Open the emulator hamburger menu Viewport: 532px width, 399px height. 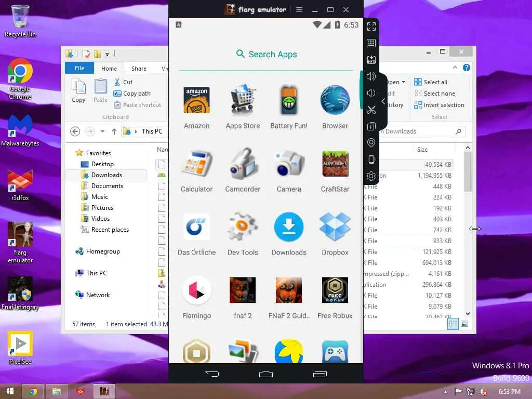299,9
